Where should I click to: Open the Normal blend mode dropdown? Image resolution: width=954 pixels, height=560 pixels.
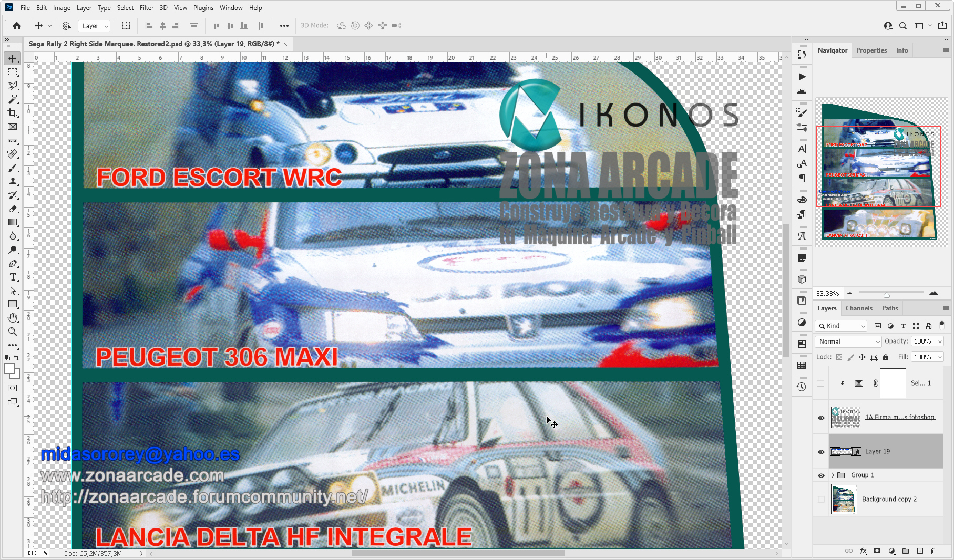coord(847,341)
